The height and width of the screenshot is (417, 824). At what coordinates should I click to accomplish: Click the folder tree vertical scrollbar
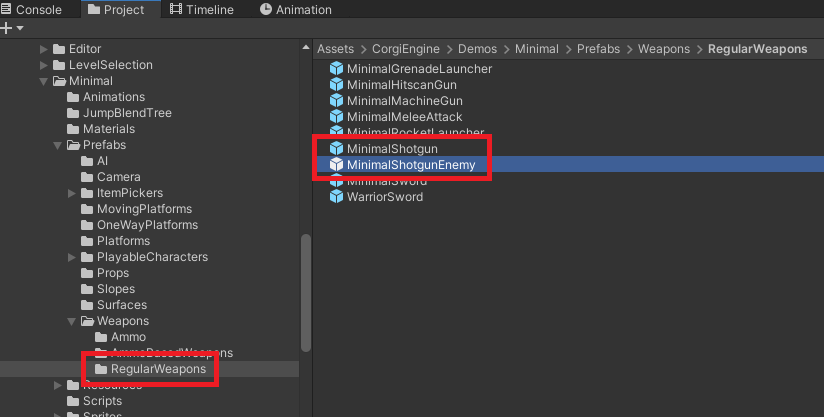(x=306, y=293)
